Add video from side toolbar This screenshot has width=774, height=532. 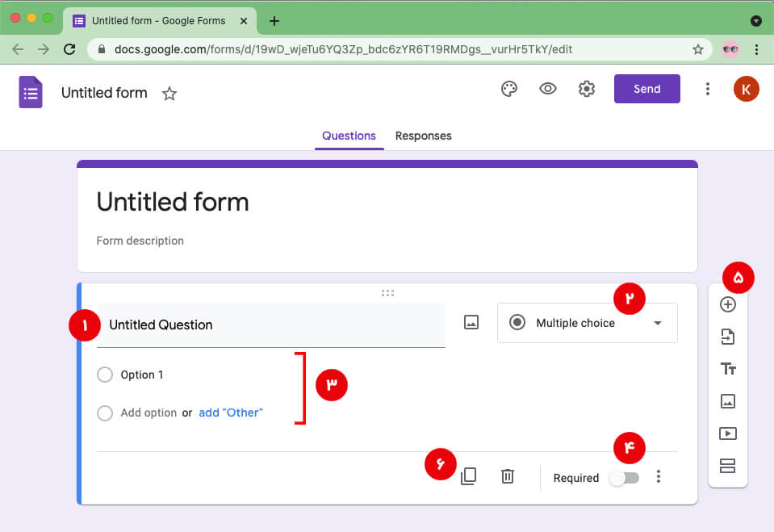coord(728,434)
